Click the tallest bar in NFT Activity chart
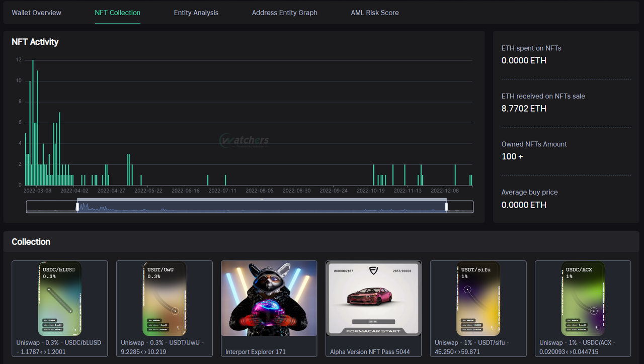The image size is (644, 364). (33, 123)
